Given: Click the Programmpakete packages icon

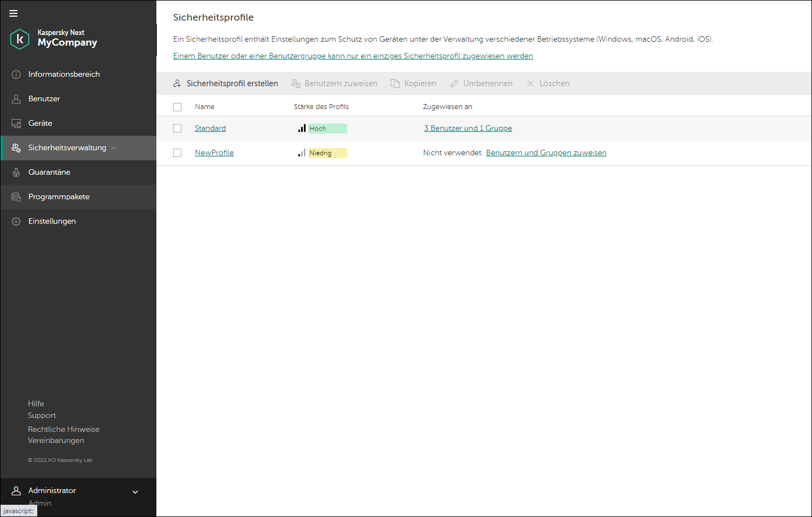Looking at the screenshot, I should pyautogui.click(x=16, y=197).
